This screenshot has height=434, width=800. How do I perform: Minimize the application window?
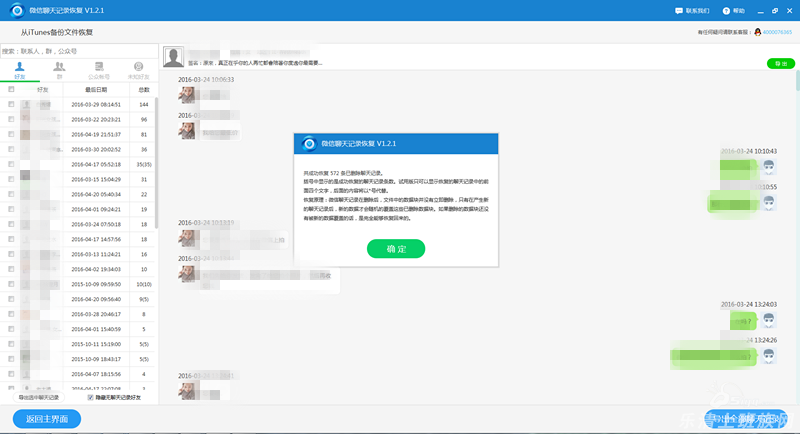[761, 11]
